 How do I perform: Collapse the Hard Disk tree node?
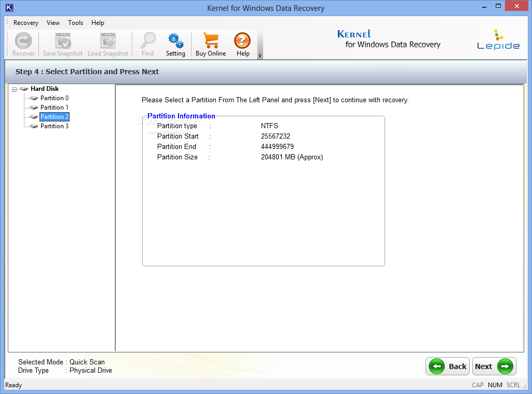(14, 89)
